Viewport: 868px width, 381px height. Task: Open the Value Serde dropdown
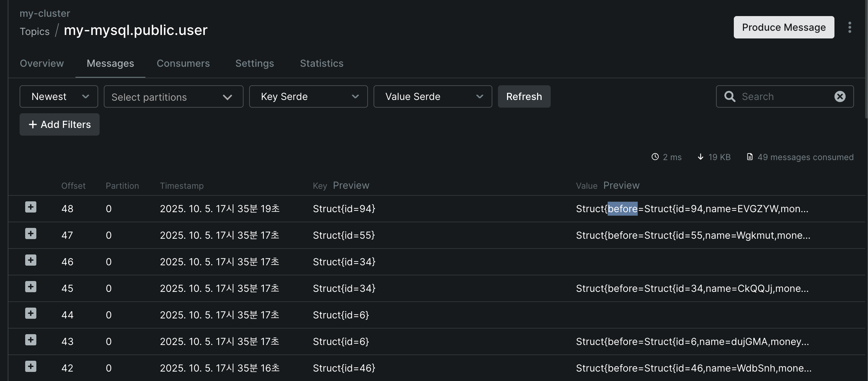click(433, 96)
